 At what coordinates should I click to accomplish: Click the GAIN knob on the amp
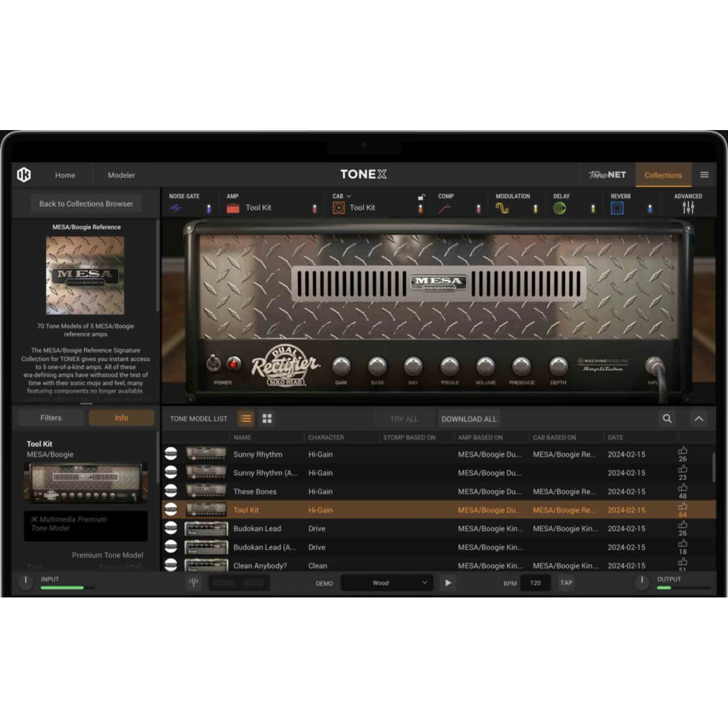341,366
